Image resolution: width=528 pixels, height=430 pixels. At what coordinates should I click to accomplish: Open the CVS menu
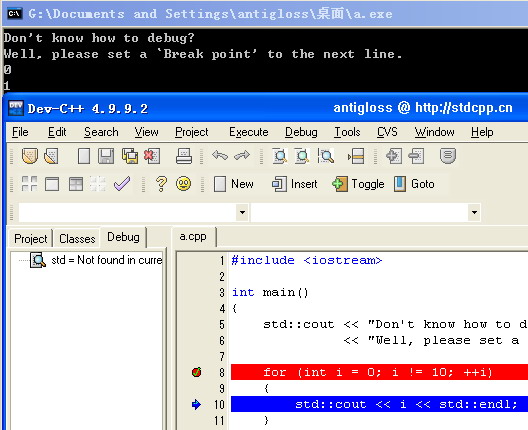[x=387, y=132]
